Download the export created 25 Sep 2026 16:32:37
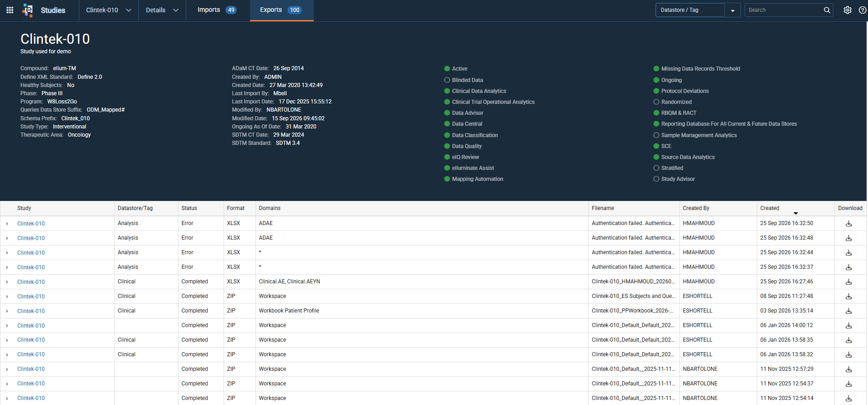This screenshot has height=405, width=868. [849, 267]
